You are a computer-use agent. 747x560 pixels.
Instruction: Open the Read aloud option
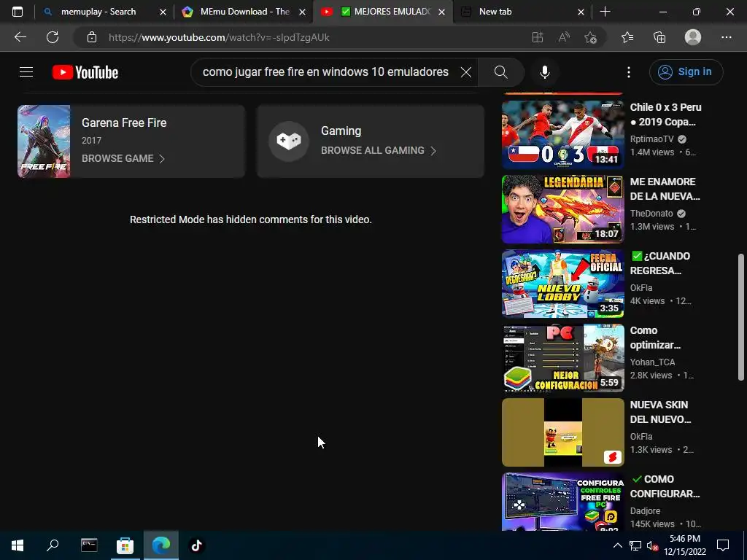(x=564, y=37)
